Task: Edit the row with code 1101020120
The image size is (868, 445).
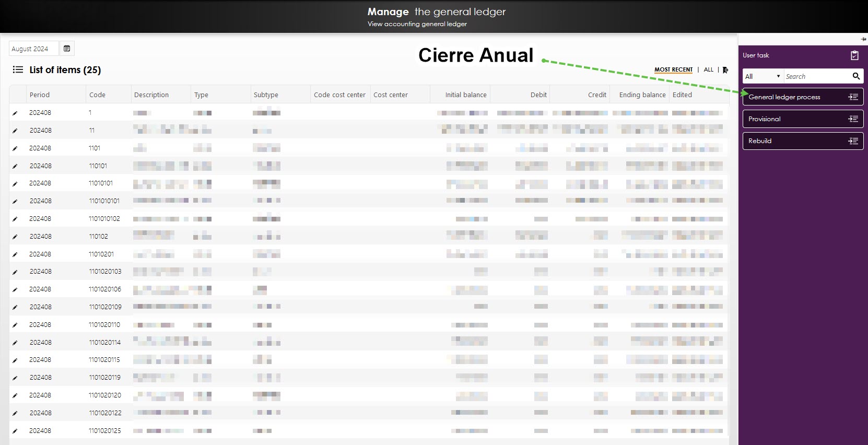Action: (15, 395)
